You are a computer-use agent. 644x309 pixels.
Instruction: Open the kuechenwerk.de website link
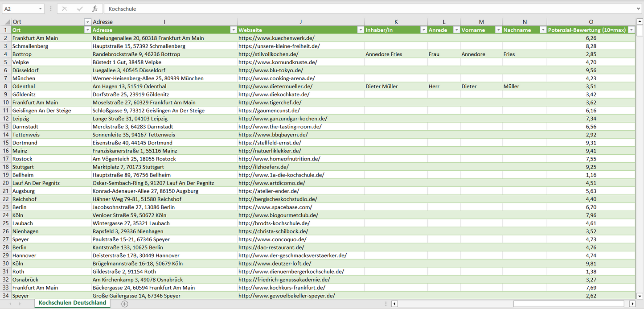276,38
